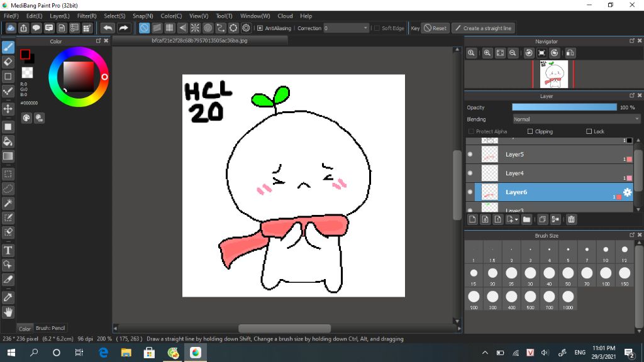Toggle the parallel lines snap
This screenshot has height=362, width=644.
157,28
